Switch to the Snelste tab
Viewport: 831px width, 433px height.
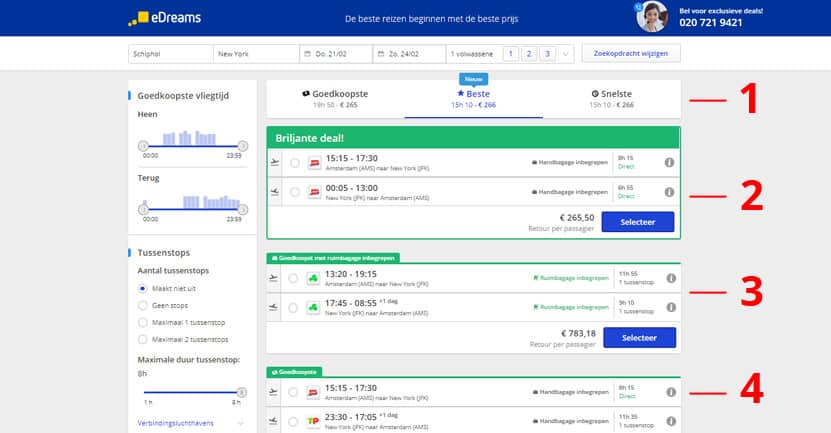(612, 99)
